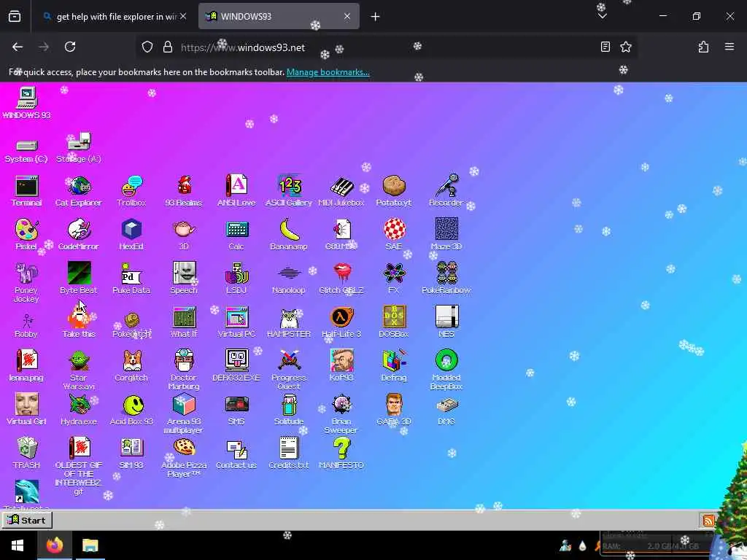Open the Terminal desktop icon

[27, 191]
